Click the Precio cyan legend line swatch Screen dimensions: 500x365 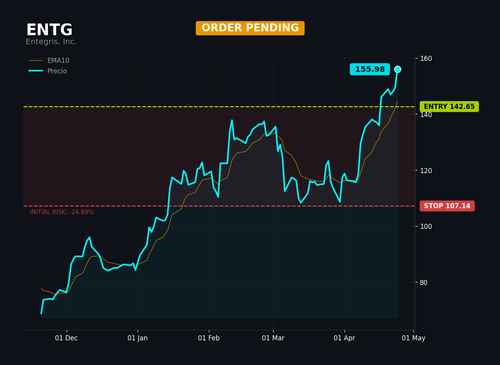(36, 71)
